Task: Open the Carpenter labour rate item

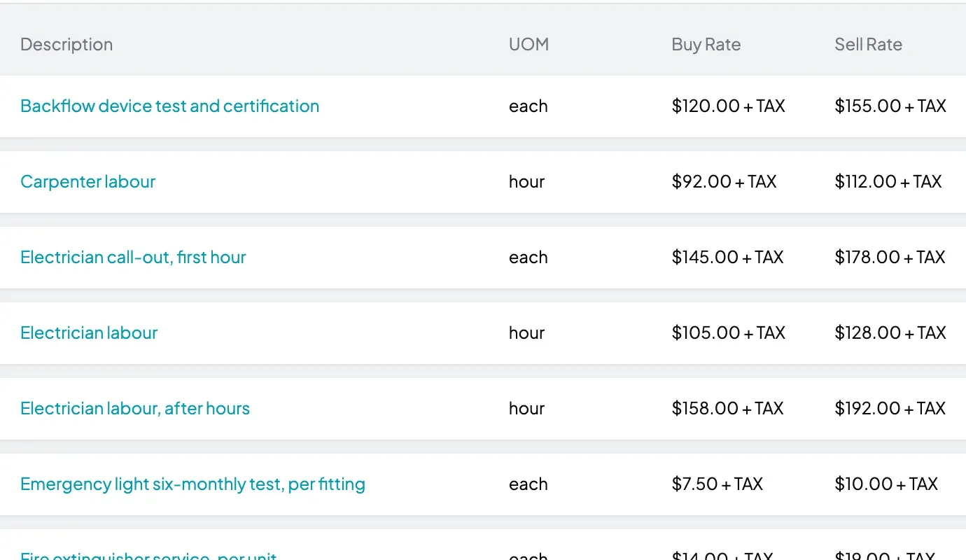Action: click(x=87, y=181)
